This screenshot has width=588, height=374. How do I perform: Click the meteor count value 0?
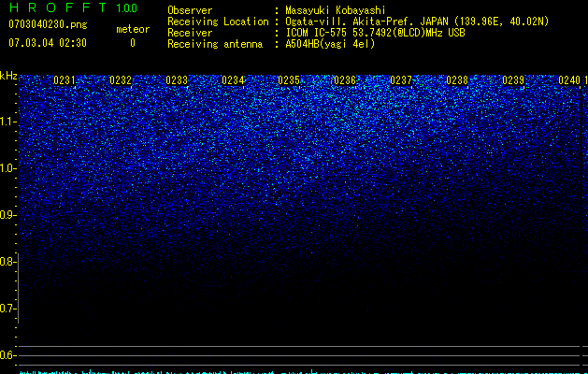point(133,43)
